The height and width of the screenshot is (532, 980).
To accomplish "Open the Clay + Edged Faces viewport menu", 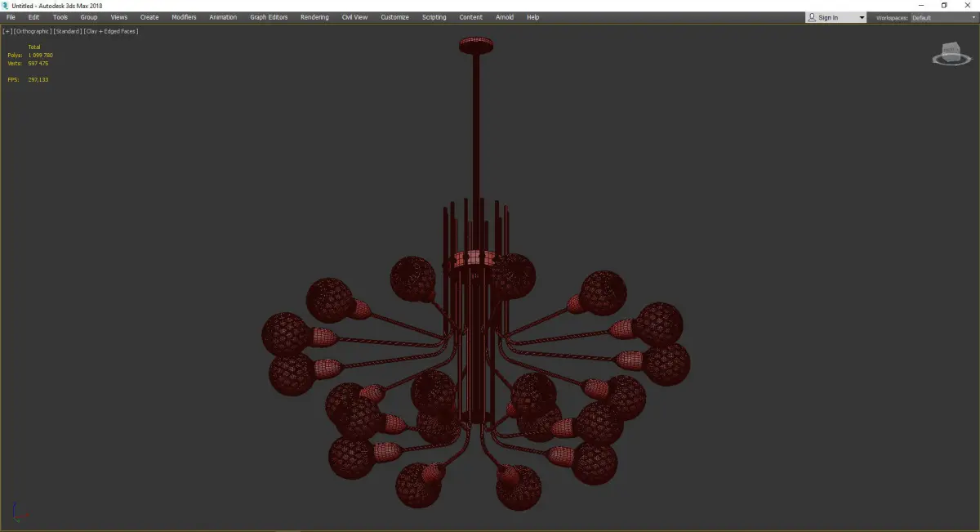I will click(111, 31).
